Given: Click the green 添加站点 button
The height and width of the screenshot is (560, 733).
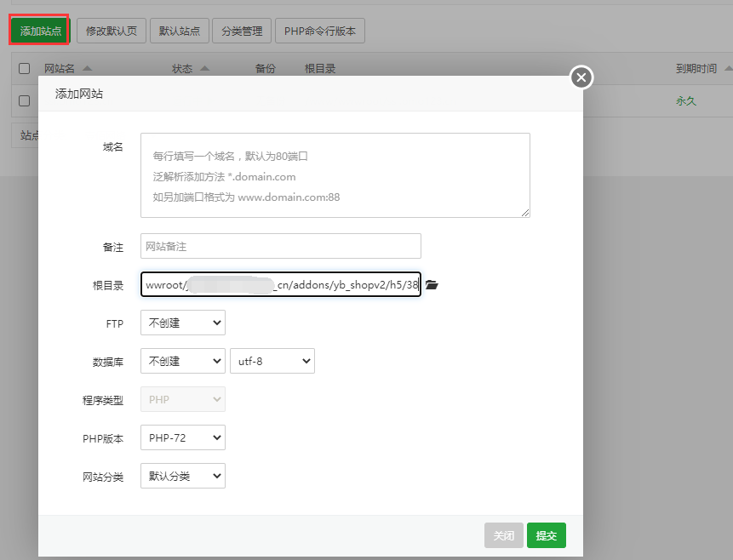Looking at the screenshot, I should pos(40,31).
